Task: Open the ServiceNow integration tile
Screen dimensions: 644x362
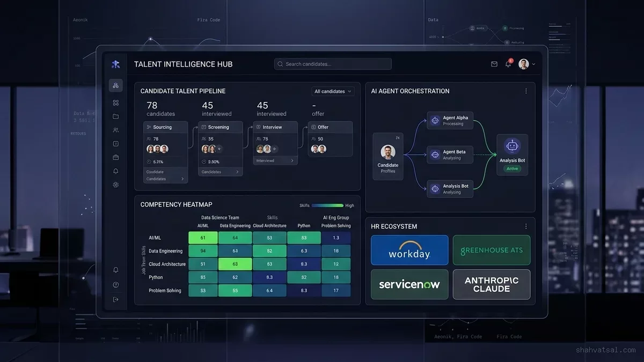Action: coord(409,284)
